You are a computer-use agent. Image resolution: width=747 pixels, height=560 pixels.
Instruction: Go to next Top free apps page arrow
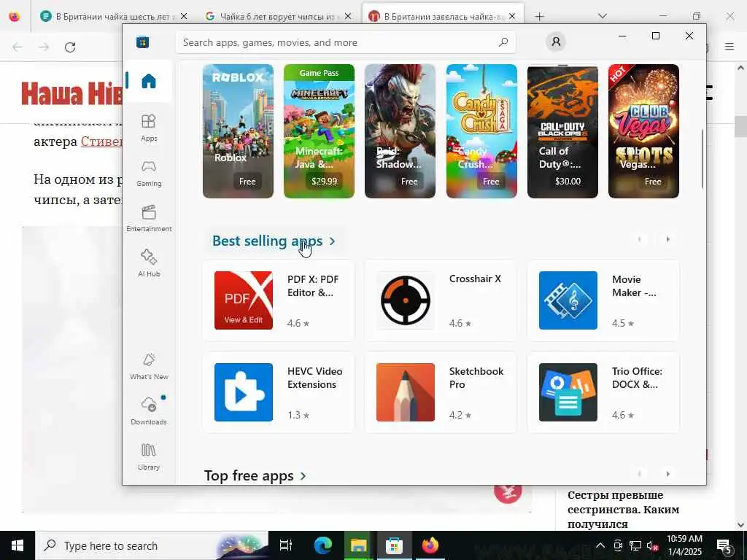668,474
